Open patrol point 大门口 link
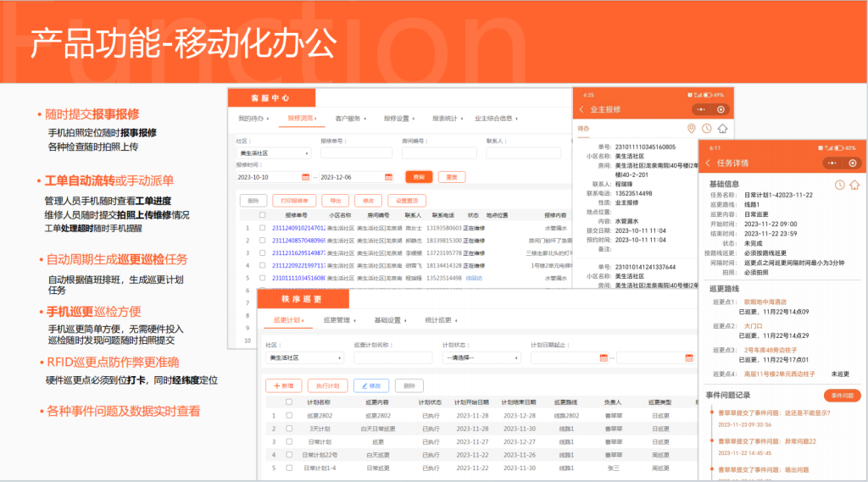The width and height of the screenshot is (868, 482). pyautogui.click(x=753, y=326)
